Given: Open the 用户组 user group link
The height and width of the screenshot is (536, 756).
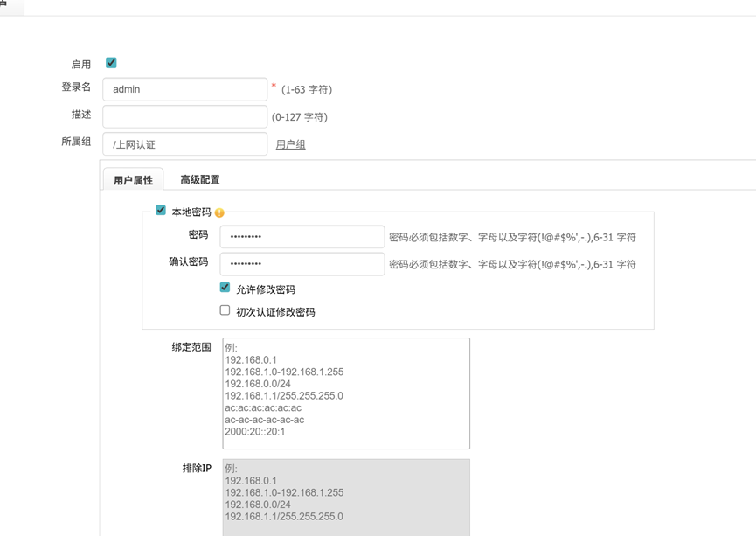Looking at the screenshot, I should [x=290, y=144].
